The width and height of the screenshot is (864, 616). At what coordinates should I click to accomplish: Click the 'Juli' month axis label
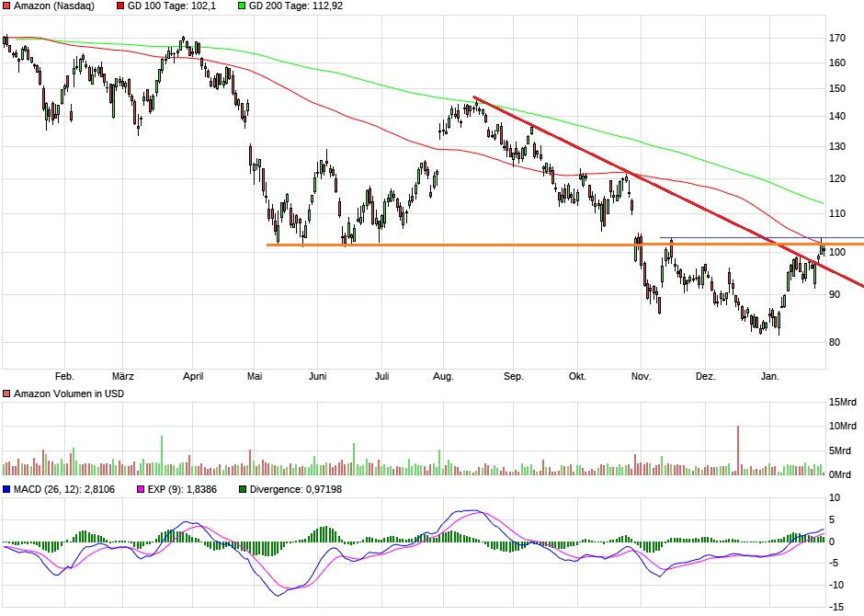381,376
